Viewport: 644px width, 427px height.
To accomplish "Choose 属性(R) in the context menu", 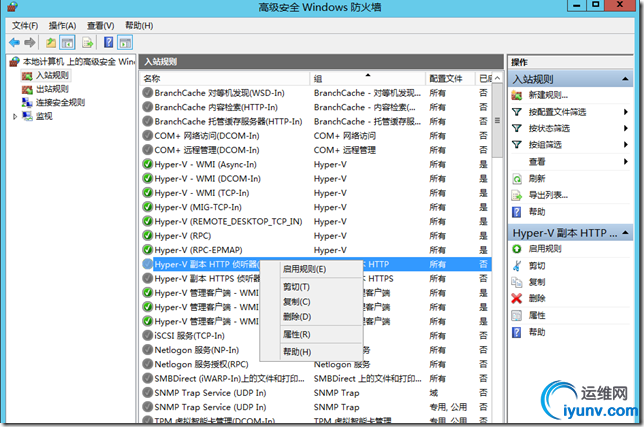I will tap(297, 334).
